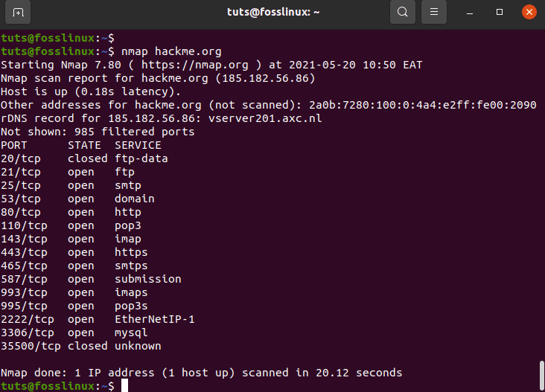Click the '2021-05-20 10:50 EAT' timestamp
This screenshot has height=392, width=545.
[356, 65]
